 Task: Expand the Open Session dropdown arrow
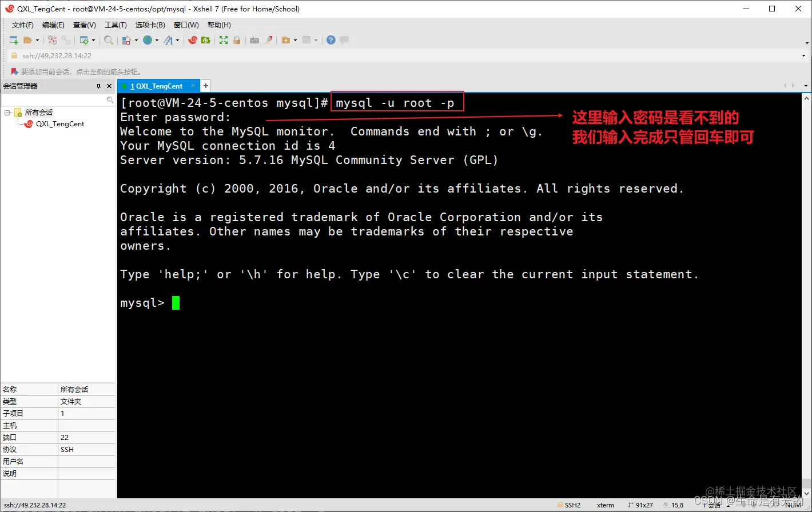coord(37,40)
